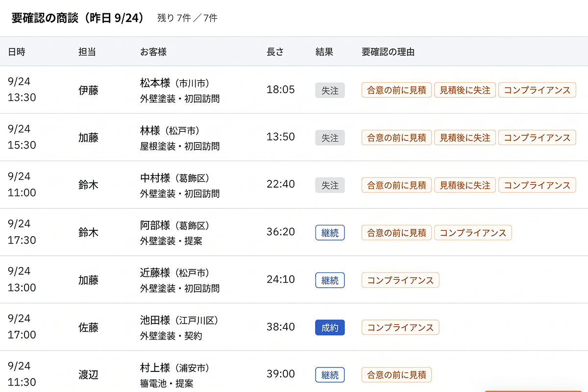Select 見積後に失注 tag in 松本様 row
The image size is (588, 392).
(x=465, y=90)
